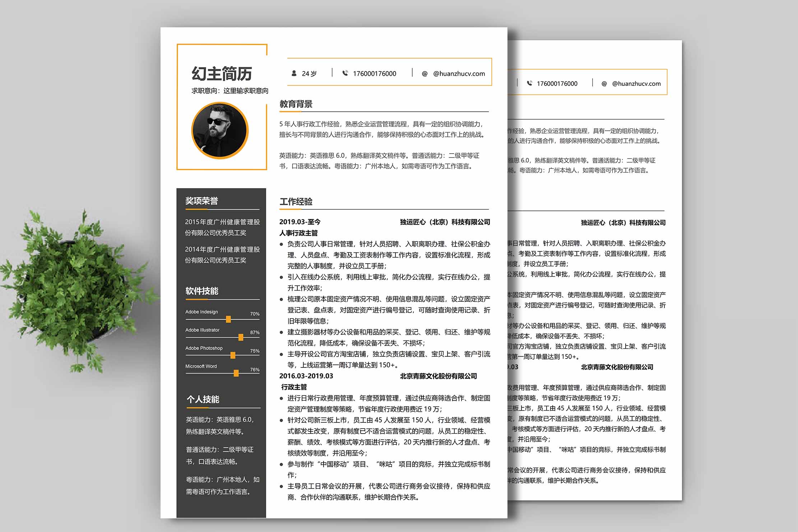The width and height of the screenshot is (798, 532).
Task: Click the Adobe Photoshop slider handle
Action: click(x=233, y=355)
